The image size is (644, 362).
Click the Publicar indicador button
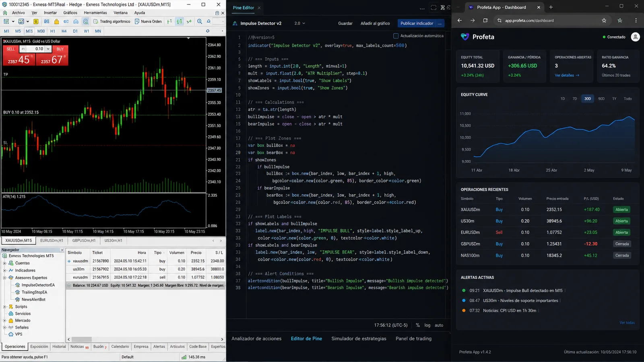pos(417,23)
